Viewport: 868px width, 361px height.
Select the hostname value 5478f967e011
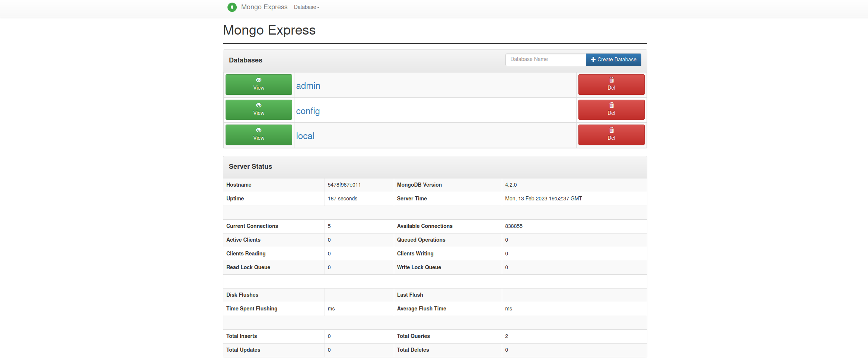[x=344, y=185]
